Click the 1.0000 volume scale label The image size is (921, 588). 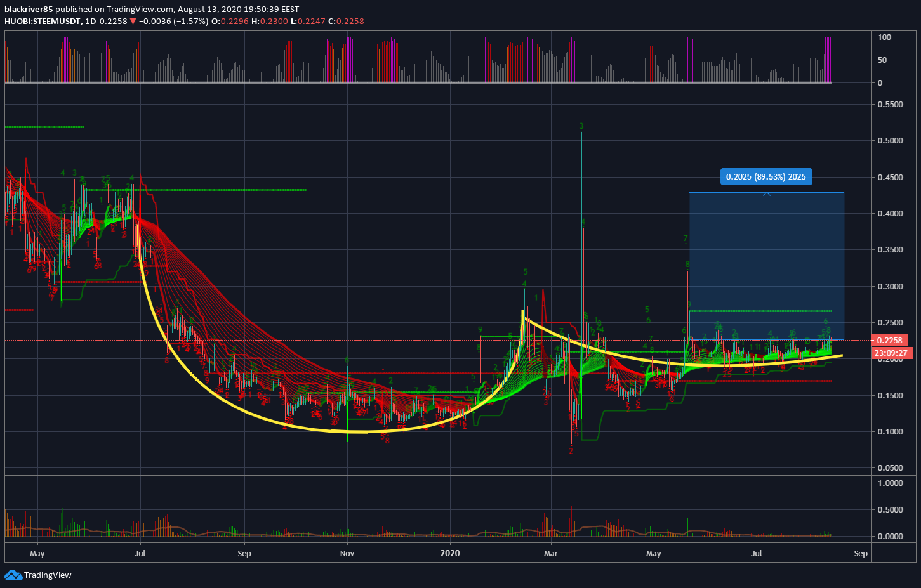(890, 483)
